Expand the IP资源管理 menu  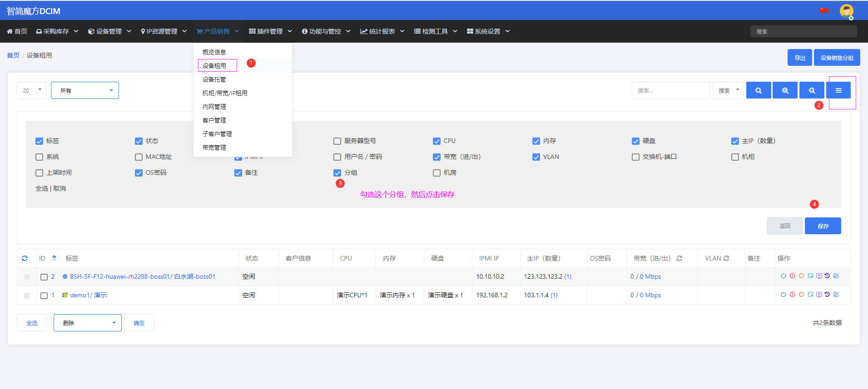(x=164, y=31)
